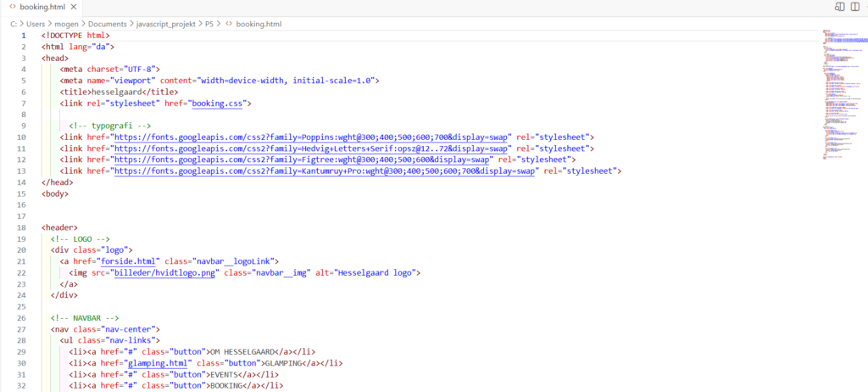
Task: Open the Users breadcrumb segment
Action: tap(35, 25)
